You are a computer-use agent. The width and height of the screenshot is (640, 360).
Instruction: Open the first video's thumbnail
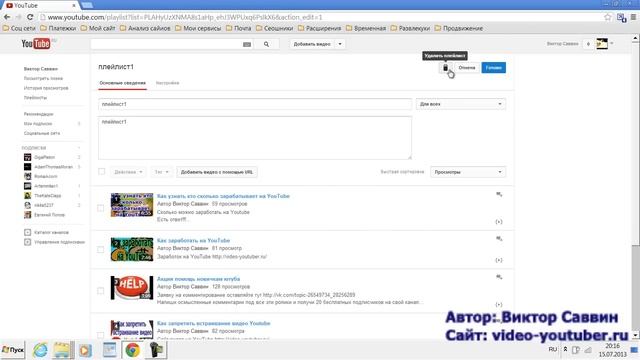tap(132, 205)
